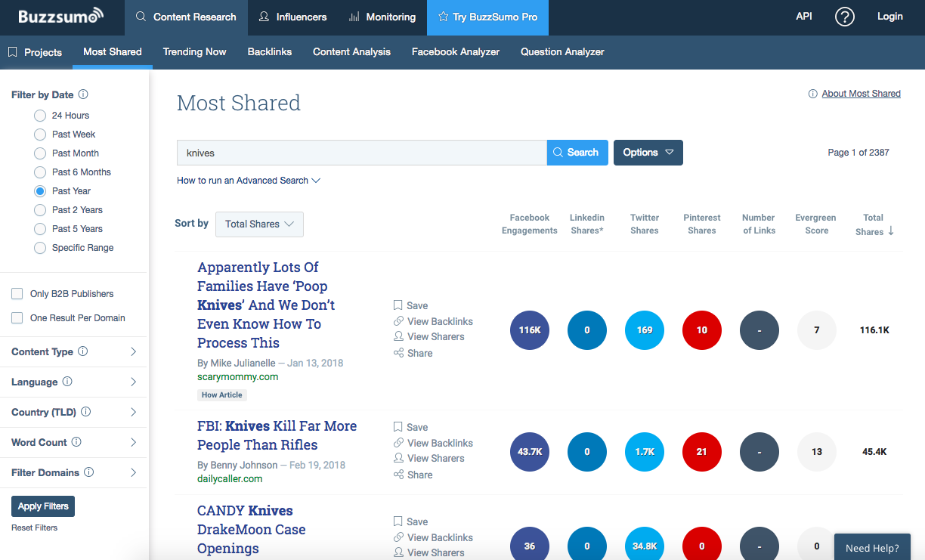Open the Content Research tab
Image resolution: width=925 pixels, height=560 pixels.
(186, 17)
